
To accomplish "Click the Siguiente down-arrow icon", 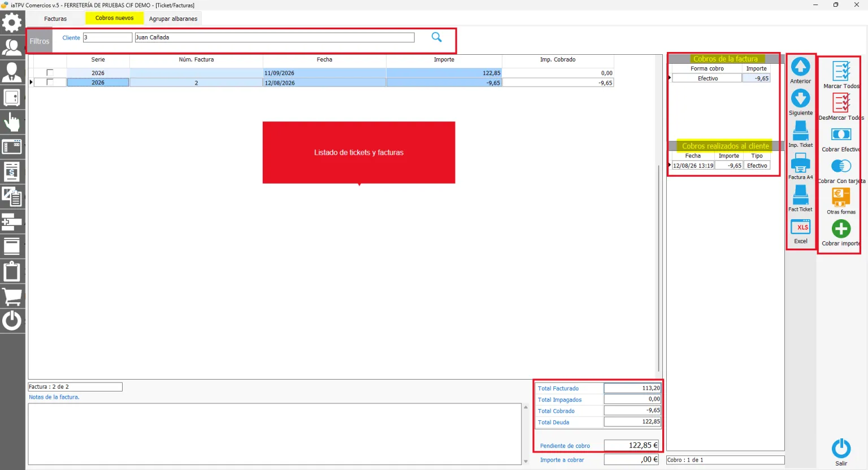I will click(x=800, y=98).
